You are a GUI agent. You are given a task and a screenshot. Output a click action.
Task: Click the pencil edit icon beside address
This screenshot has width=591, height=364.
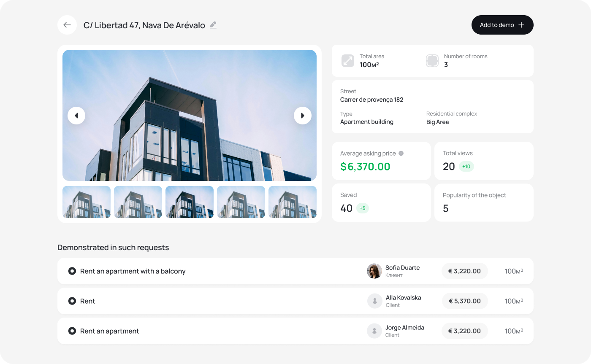(x=213, y=25)
